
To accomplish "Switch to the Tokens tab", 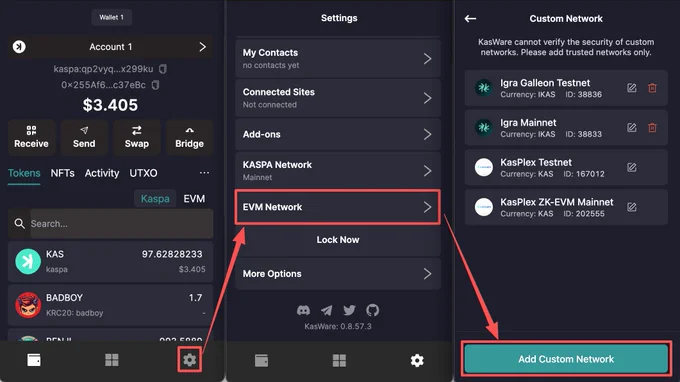I will 24,173.
